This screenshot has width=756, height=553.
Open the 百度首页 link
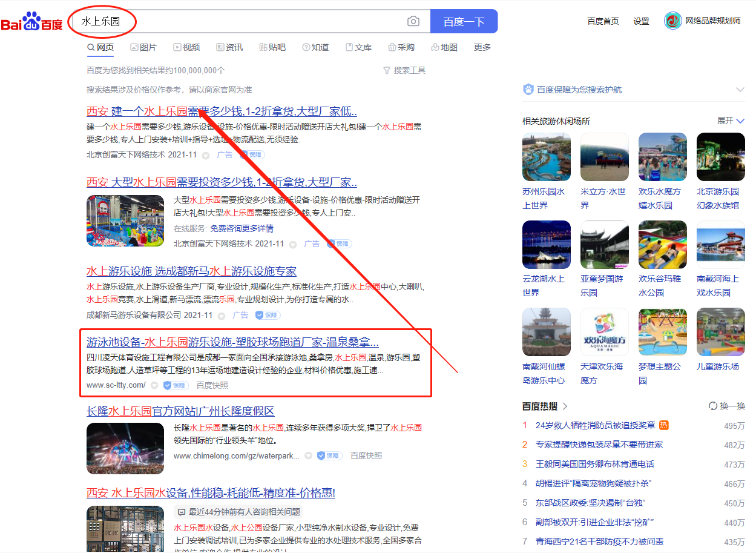(603, 21)
